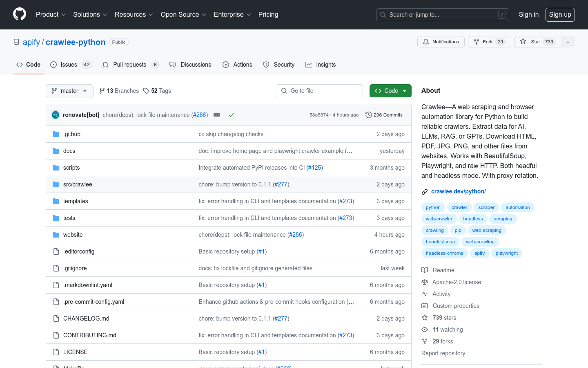Screen dimensions: 588x368
Task: Open star lists dropdown arrow
Action: [568, 42]
